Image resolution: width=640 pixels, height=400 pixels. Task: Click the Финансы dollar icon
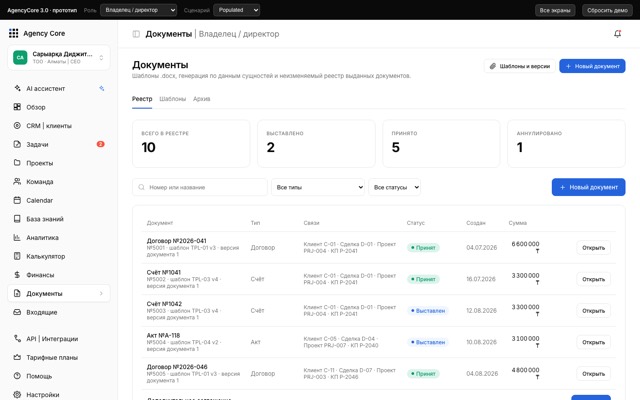pos(17,275)
